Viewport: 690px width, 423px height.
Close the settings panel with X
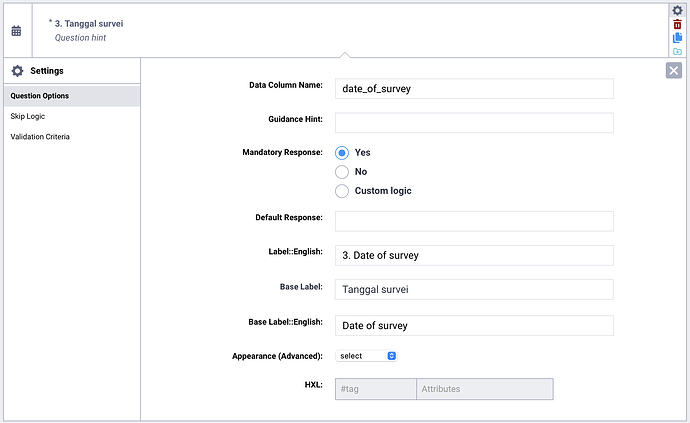(x=674, y=70)
